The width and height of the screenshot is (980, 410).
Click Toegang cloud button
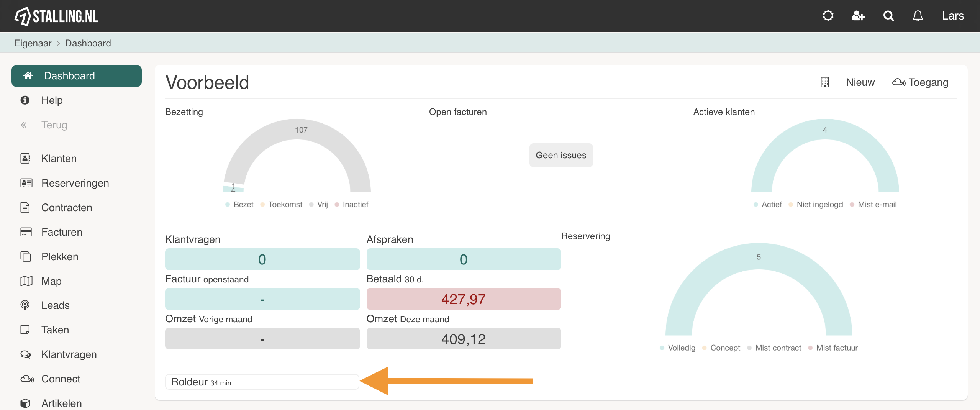pyautogui.click(x=920, y=82)
